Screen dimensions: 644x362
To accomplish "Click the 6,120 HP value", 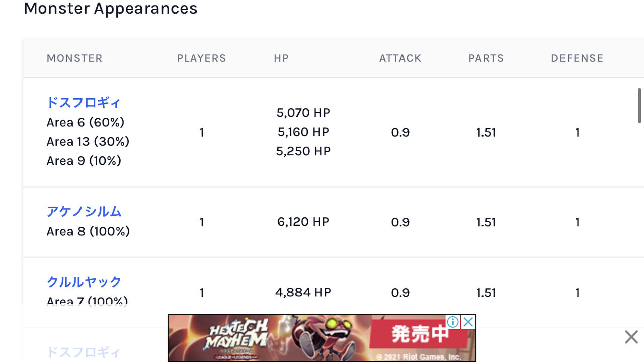I will [x=303, y=222].
